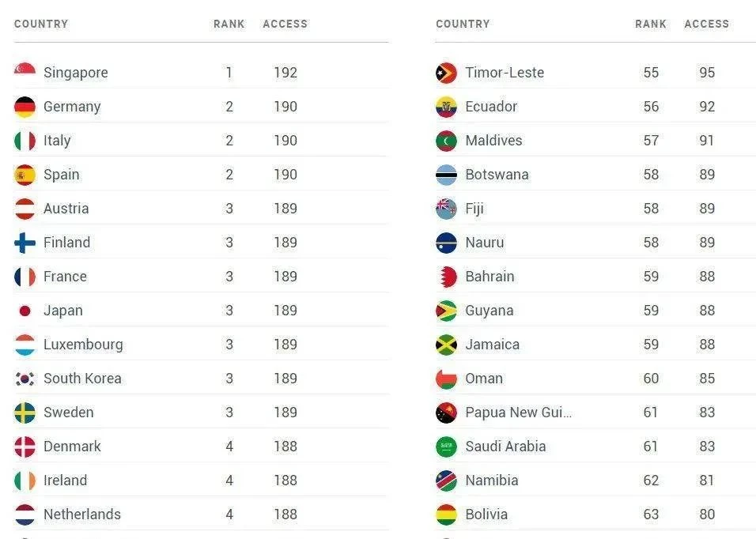Select the Japan flag icon
Viewport: 756px width, 539px height.
coord(25,311)
